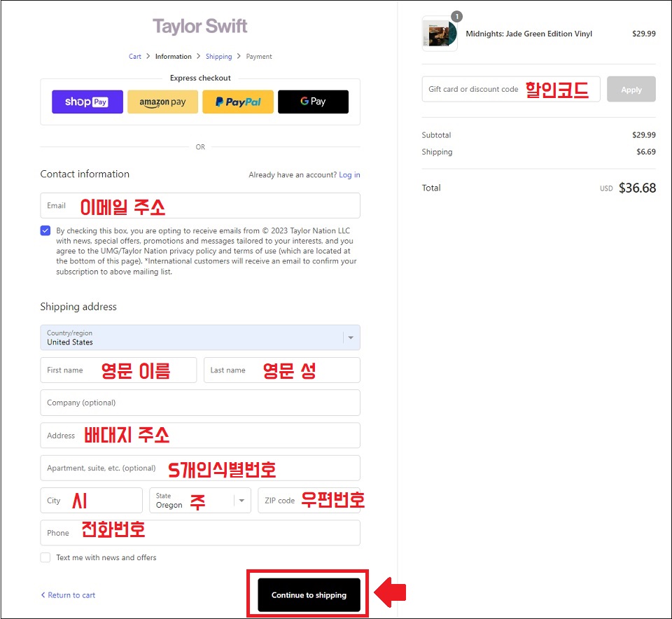Focus the Email input field
The width and height of the screenshot is (672, 619).
point(200,205)
